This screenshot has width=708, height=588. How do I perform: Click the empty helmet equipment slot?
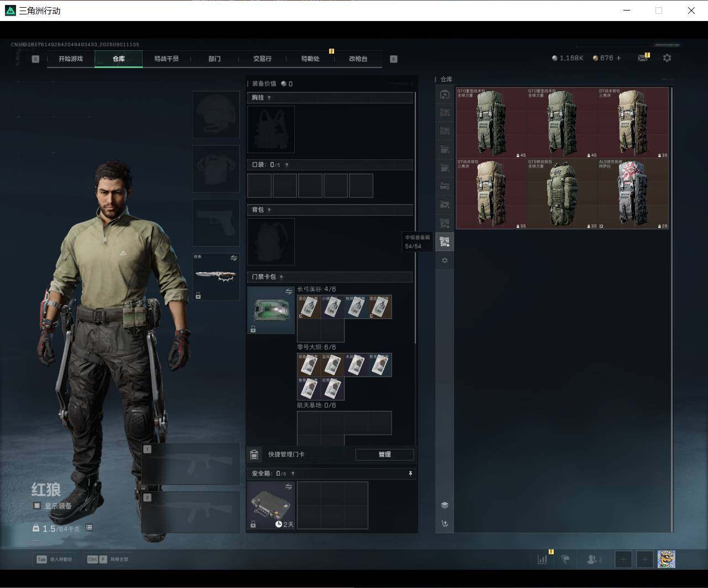coord(216,115)
